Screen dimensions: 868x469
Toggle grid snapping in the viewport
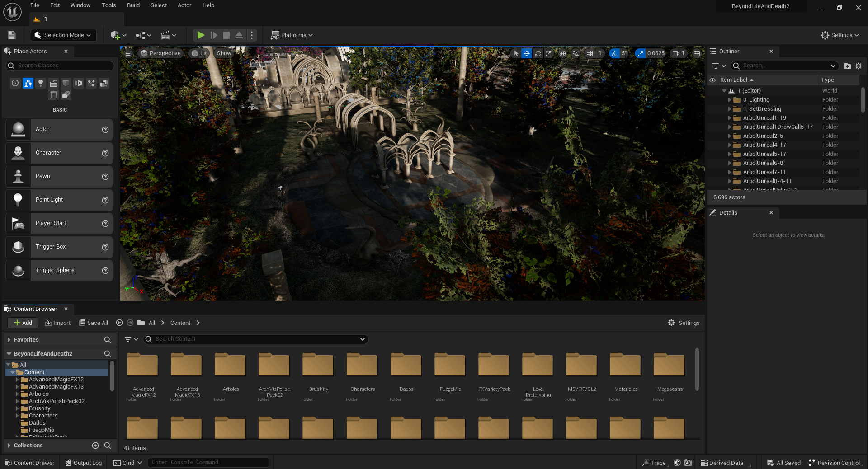pos(590,53)
